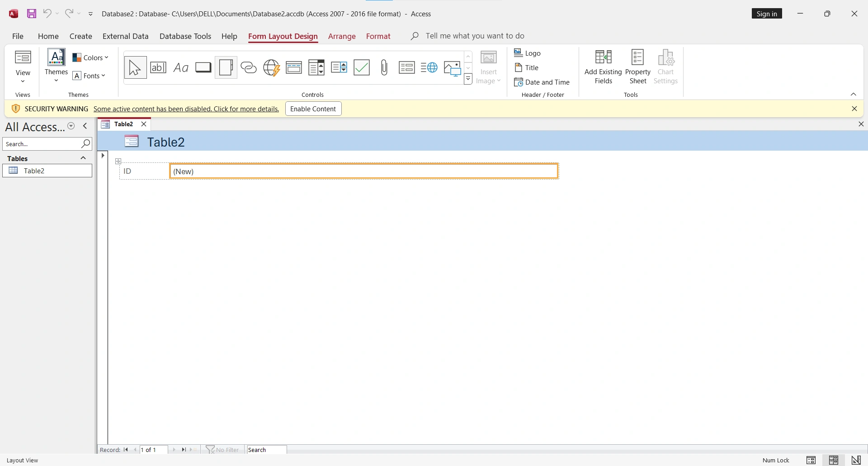Image resolution: width=868 pixels, height=466 pixels.
Task: Select the Web Browser control
Action: tap(271, 68)
